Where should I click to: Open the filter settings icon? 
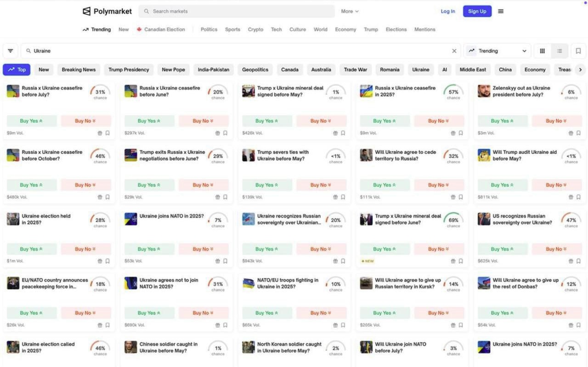[11, 51]
